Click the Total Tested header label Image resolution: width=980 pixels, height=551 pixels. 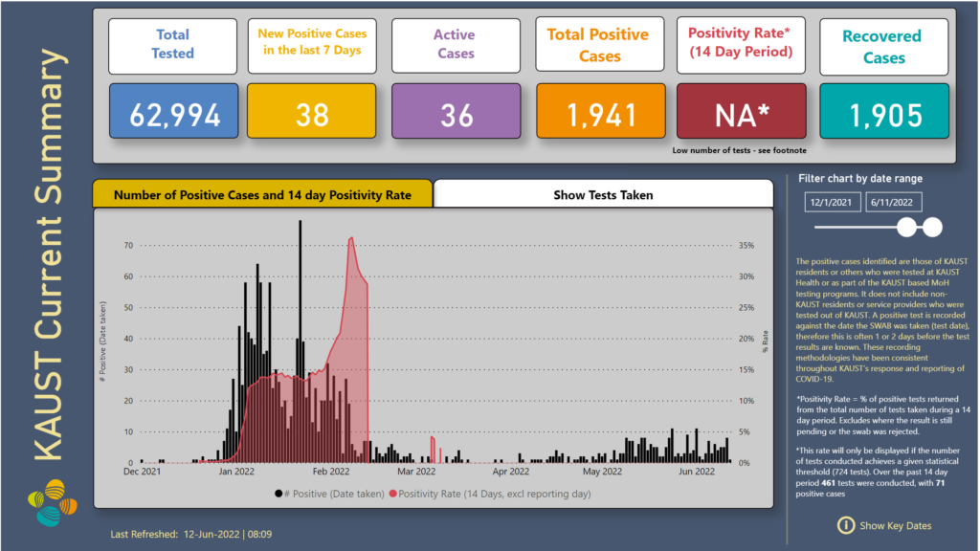coord(172,44)
